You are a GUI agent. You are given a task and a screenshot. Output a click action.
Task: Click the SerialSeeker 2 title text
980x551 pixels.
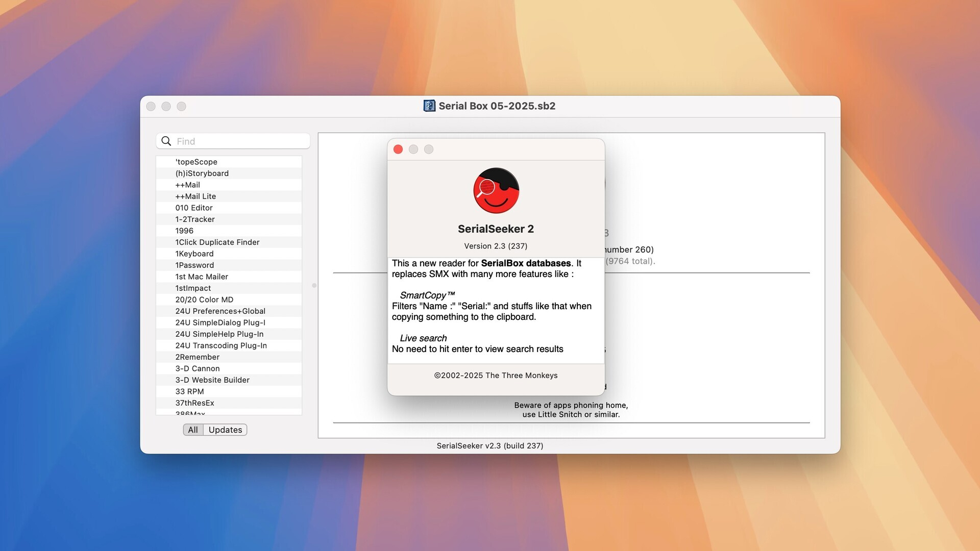click(496, 229)
